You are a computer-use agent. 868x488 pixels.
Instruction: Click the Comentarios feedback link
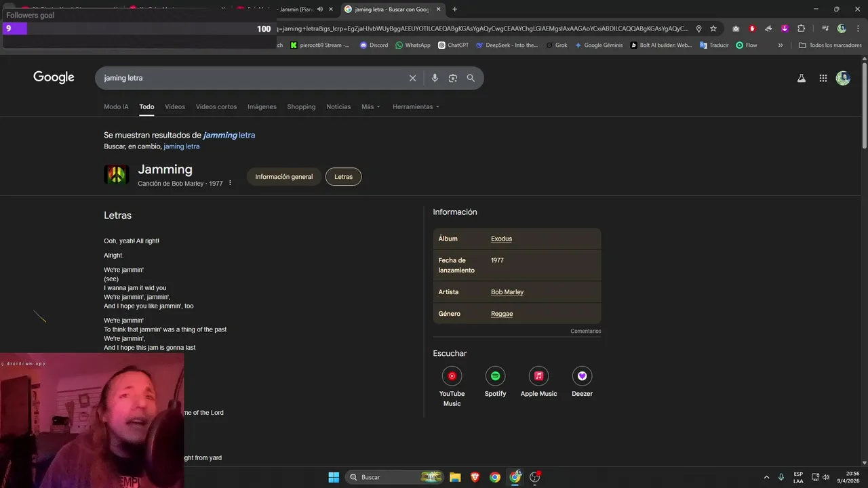click(586, 331)
